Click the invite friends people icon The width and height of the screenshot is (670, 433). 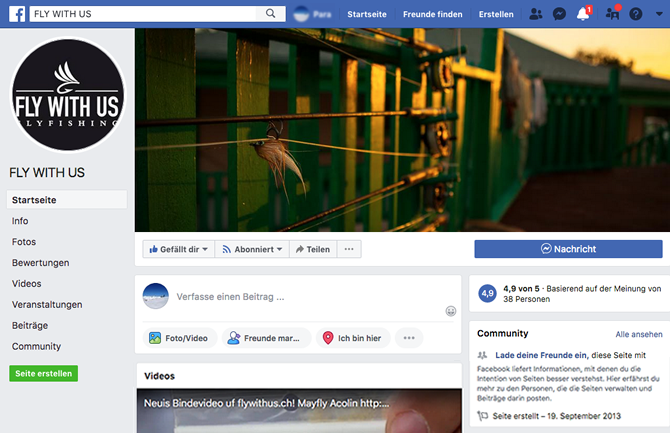(482, 355)
